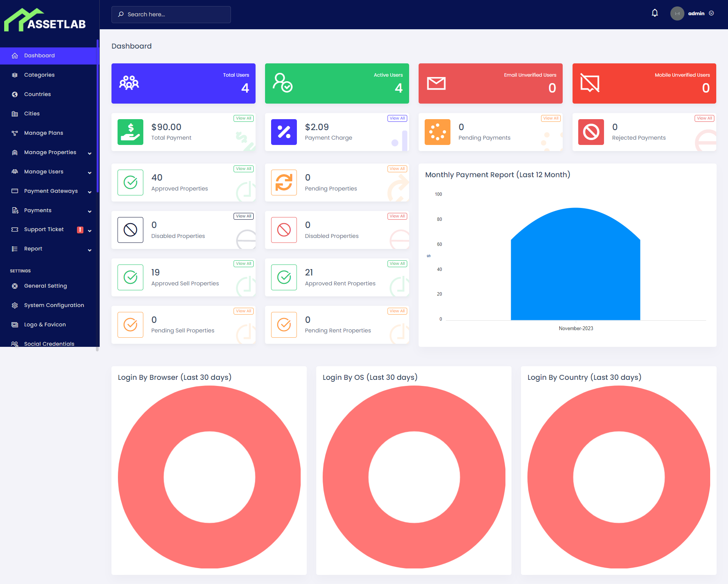Select Dashboard in the sidebar
Image resolution: width=728 pixels, height=584 pixels.
pyautogui.click(x=39, y=55)
